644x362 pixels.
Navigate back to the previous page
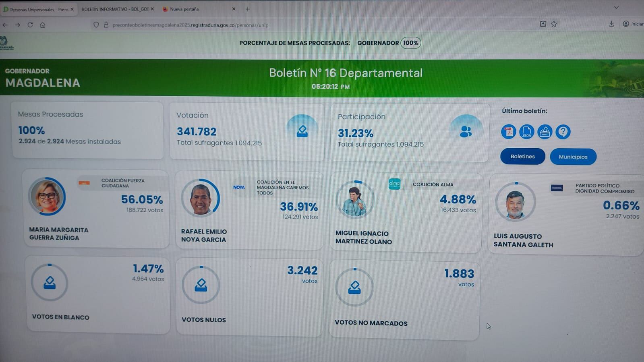point(5,25)
